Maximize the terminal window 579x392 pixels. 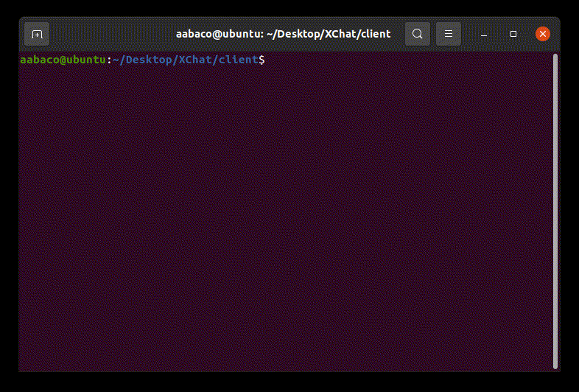pos(513,34)
